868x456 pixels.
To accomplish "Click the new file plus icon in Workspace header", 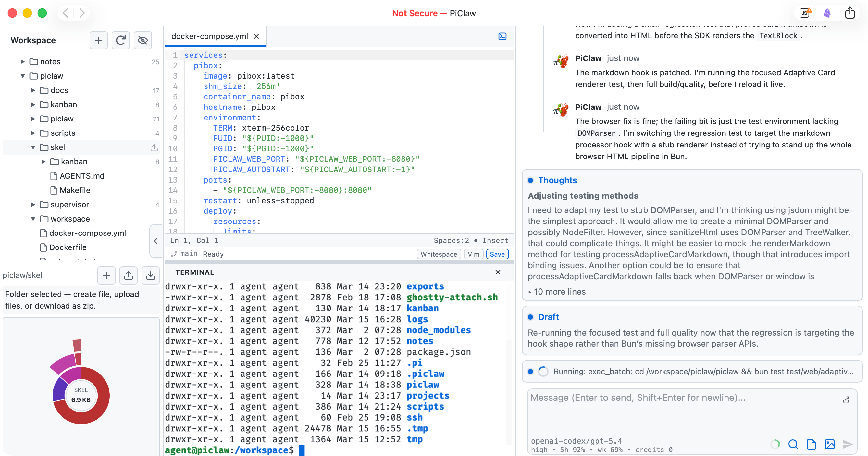I will tap(98, 41).
